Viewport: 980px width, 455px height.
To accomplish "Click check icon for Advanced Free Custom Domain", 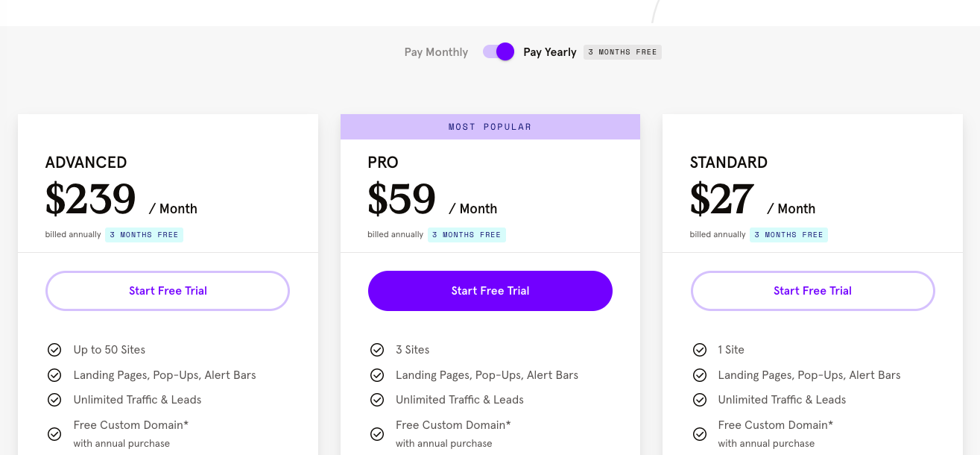I will coord(54,434).
